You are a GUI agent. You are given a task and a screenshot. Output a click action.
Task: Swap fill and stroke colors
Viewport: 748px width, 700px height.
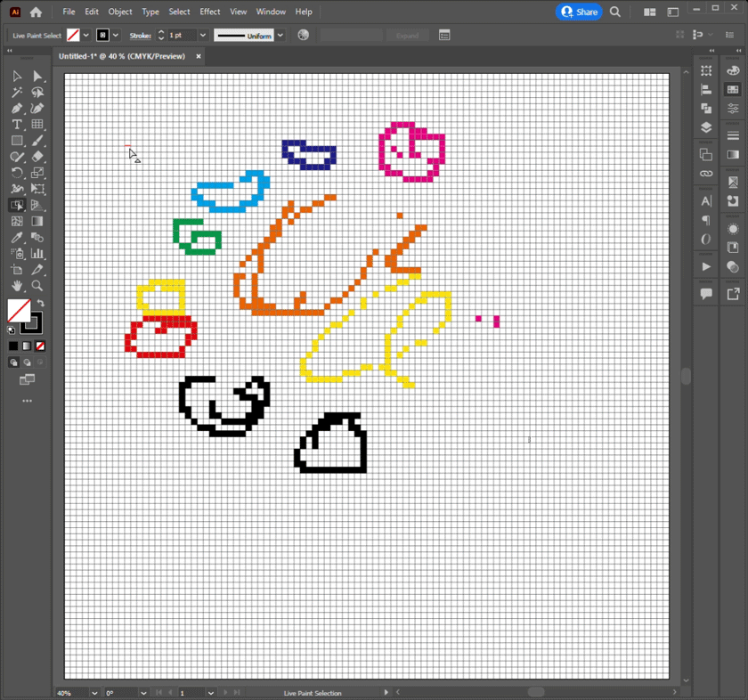point(41,303)
